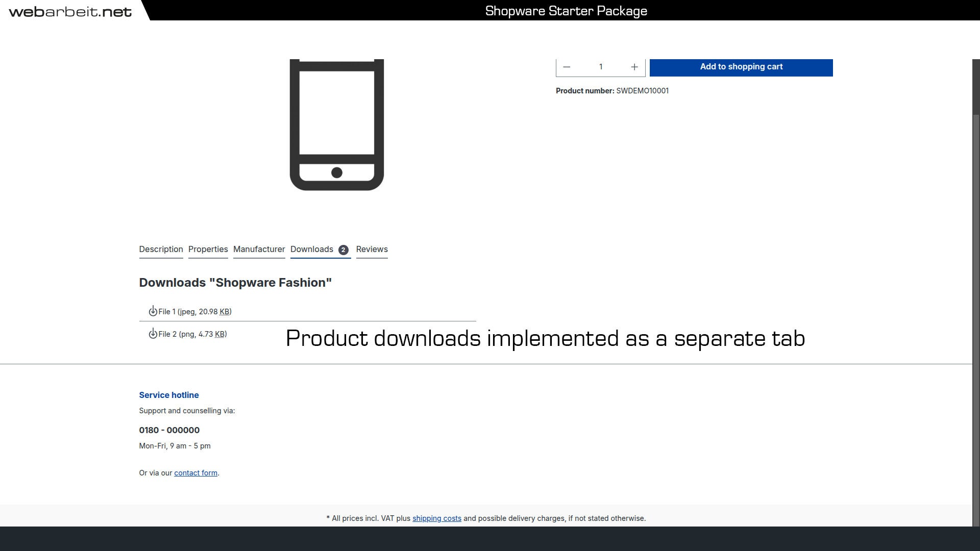Open the Description tab
This screenshot has width=980, height=551.
click(x=161, y=249)
